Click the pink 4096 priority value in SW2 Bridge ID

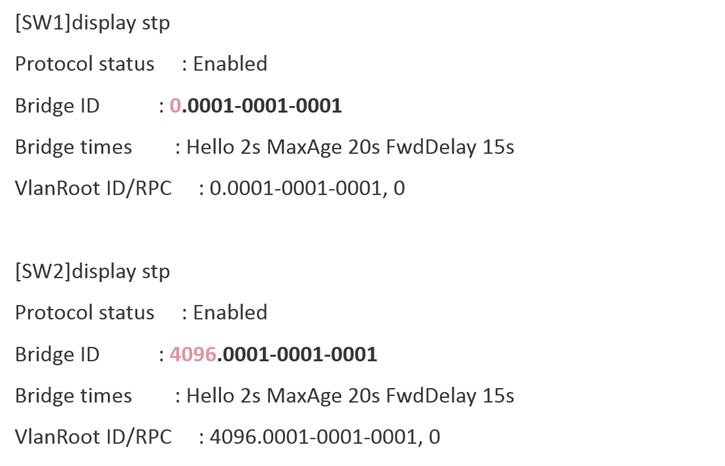(x=193, y=355)
